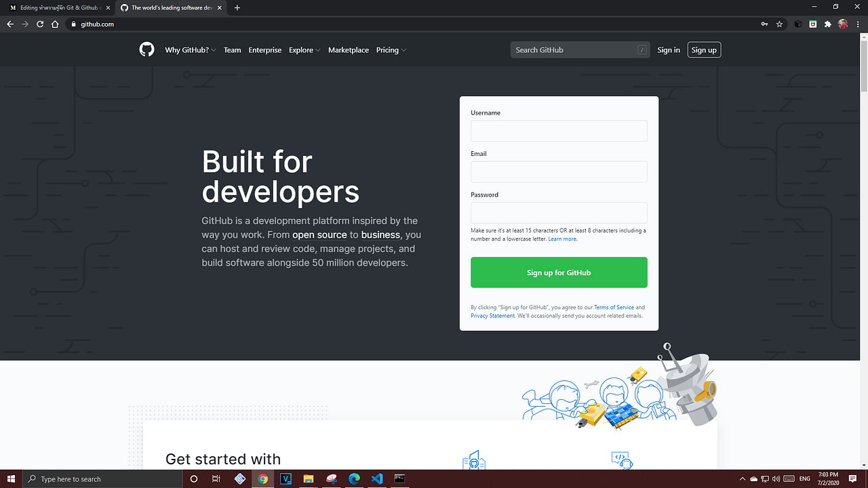Focus the Username input field
The height and width of the screenshot is (488, 868).
click(558, 130)
